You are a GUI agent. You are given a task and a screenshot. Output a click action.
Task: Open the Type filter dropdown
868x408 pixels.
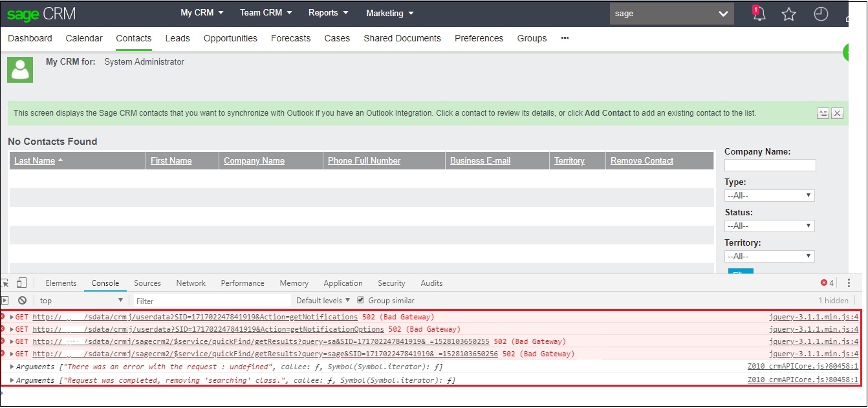click(769, 195)
